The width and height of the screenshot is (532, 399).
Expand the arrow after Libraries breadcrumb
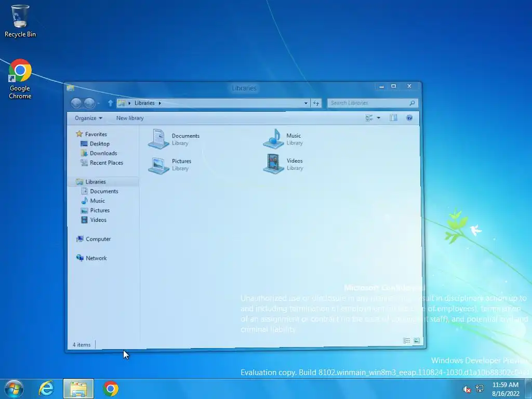pyautogui.click(x=159, y=103)
